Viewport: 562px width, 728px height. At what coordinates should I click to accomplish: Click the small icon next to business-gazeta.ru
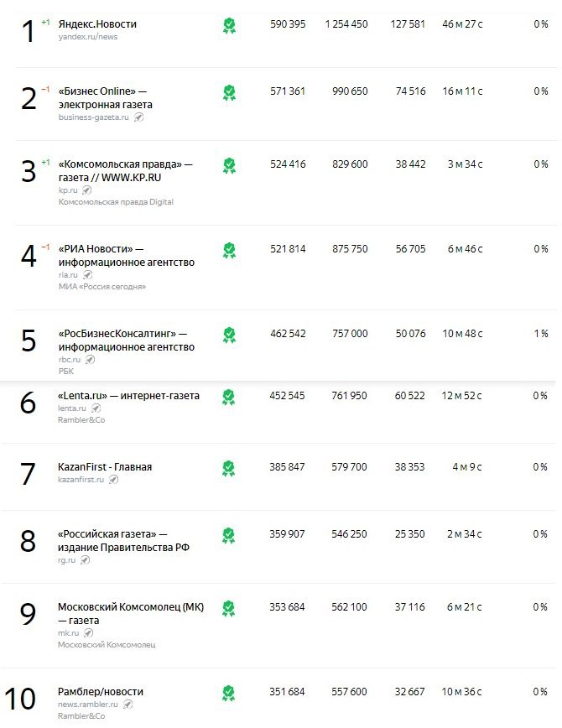139,117
